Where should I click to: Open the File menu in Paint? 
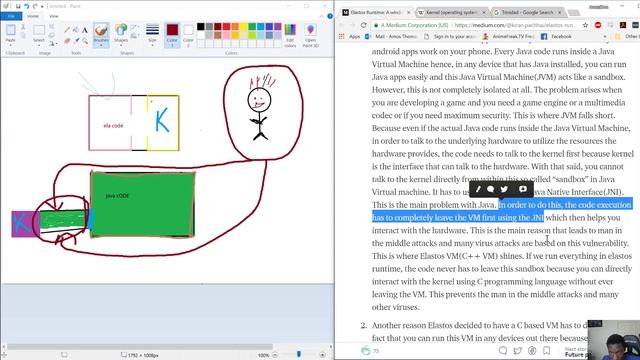(x=11, y=16)
